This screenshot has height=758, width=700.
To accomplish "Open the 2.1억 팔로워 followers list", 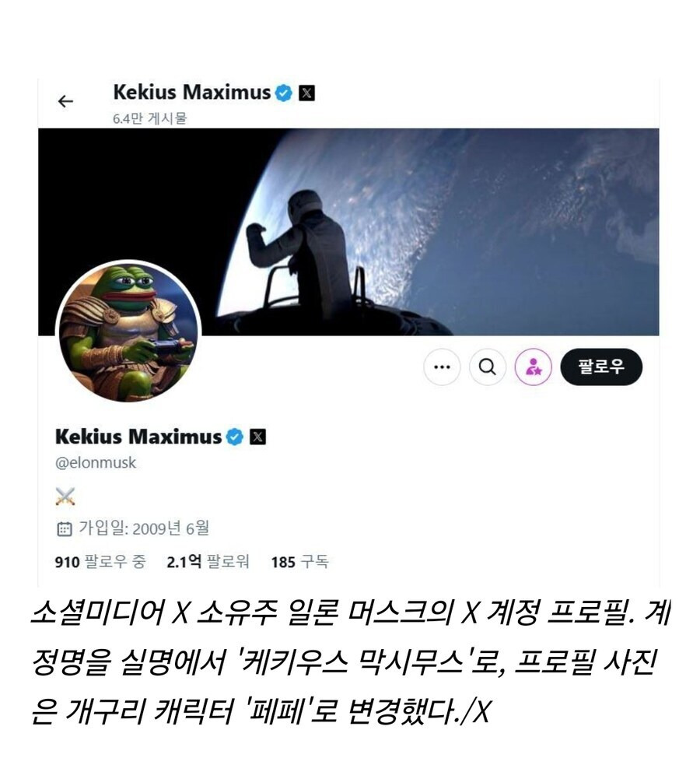I will 208,562.
